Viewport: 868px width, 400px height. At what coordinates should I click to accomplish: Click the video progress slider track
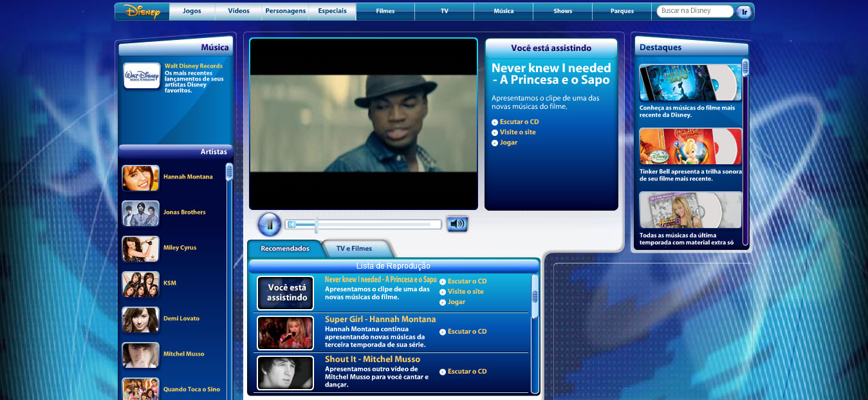(364, 224)
